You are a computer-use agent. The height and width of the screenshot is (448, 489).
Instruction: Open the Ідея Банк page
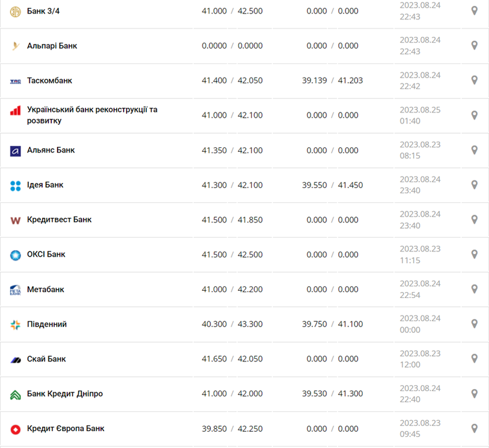45,185
